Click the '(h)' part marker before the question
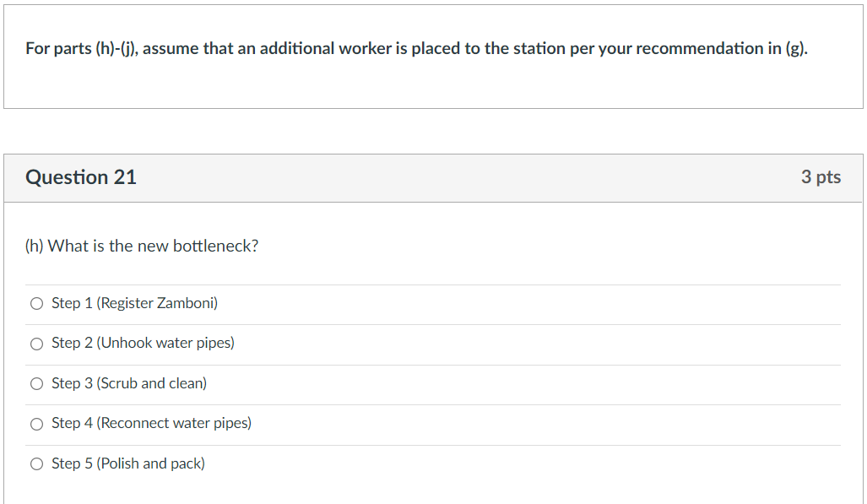The height and width of the screenshot is (504, 867). 35,247
